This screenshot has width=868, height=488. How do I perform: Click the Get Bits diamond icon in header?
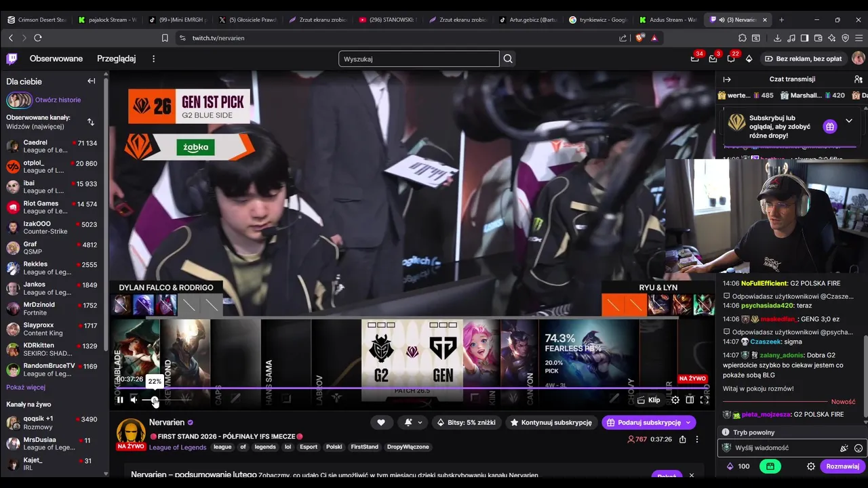click(x=749, y=59)
